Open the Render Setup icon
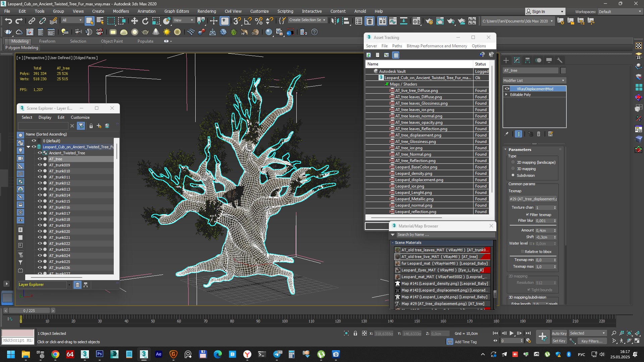 coord(429,21)
